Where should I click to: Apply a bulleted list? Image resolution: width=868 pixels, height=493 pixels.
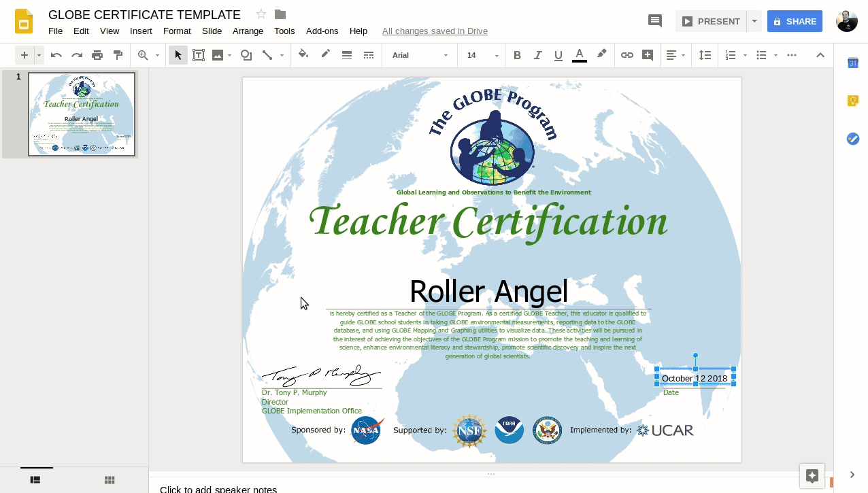pyautogui.click(x=762, y=55)
